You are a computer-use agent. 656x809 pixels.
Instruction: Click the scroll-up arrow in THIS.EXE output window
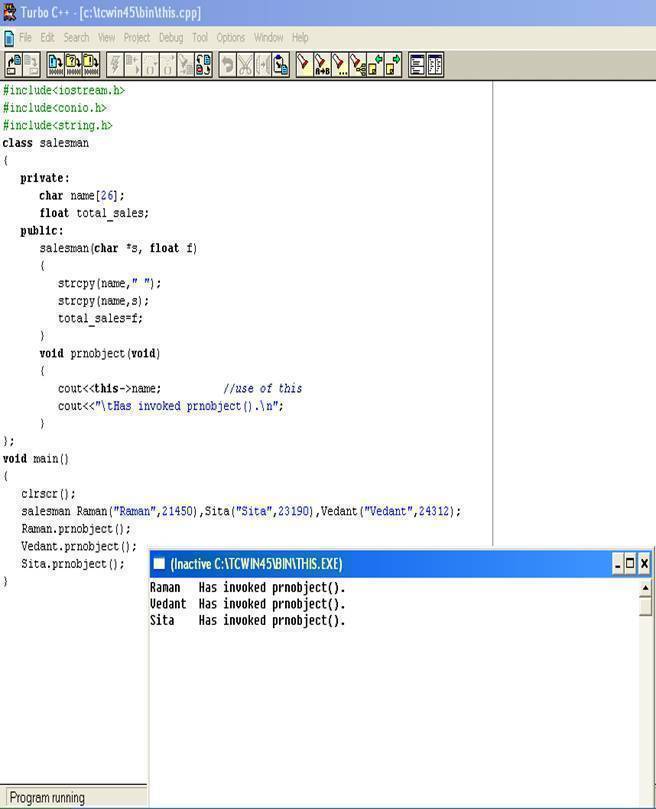pos(645,588)
